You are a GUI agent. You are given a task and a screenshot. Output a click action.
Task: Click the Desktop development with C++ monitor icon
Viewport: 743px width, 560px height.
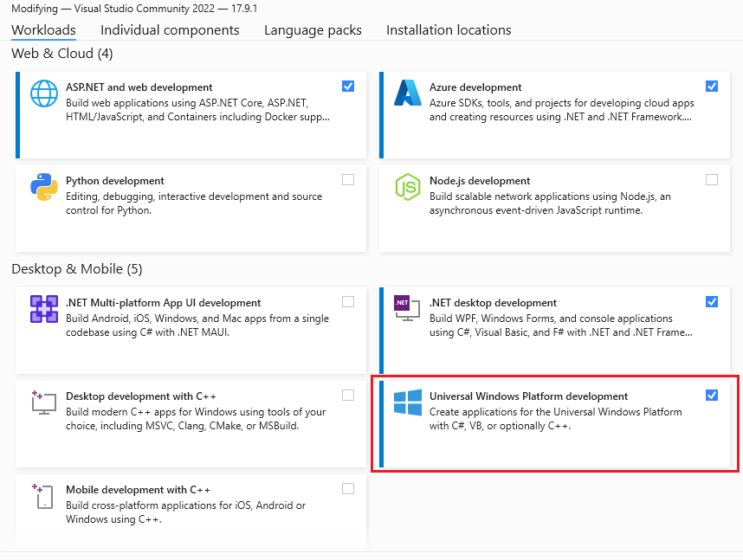coord(43,402)
